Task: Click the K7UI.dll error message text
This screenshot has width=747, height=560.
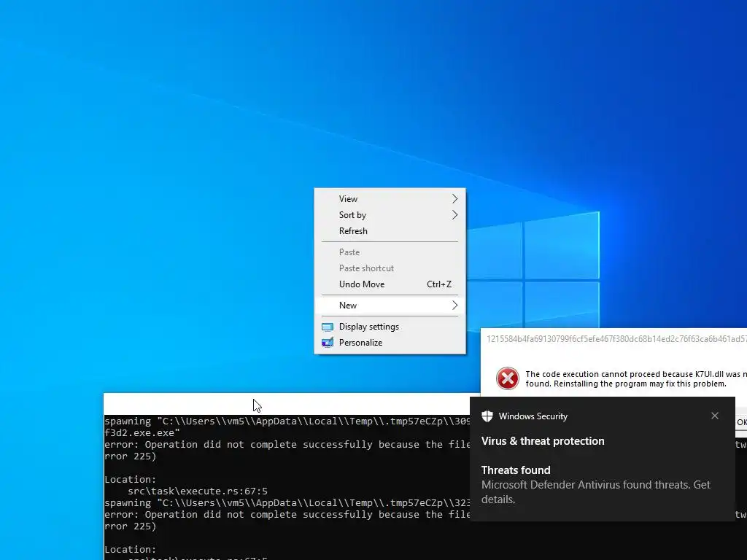Action: click(636, 379)
